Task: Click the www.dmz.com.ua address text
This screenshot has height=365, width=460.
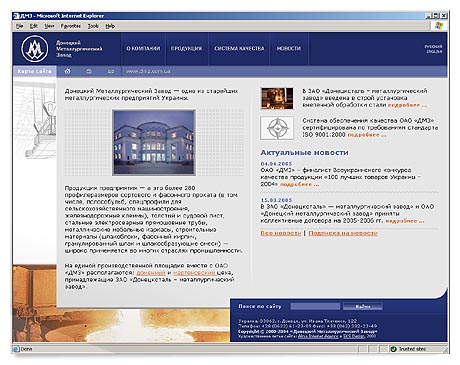Action: tap(148, 71)
